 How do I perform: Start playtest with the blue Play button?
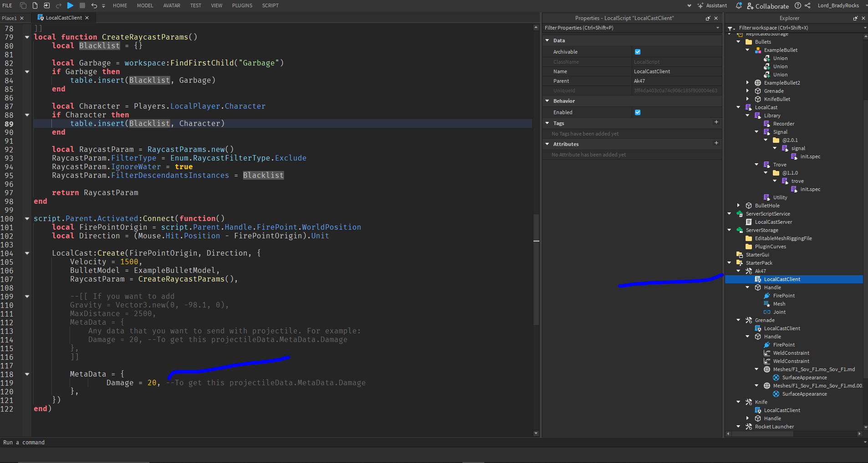(70, 5)
